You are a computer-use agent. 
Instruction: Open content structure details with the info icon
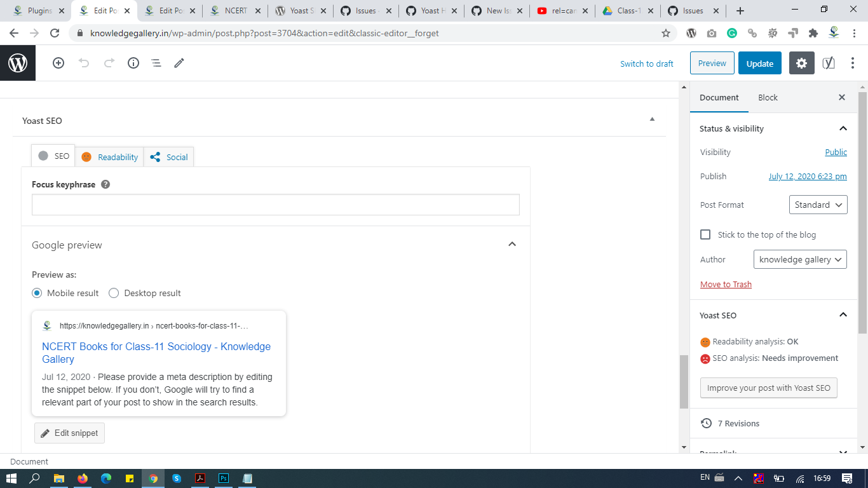133,63
